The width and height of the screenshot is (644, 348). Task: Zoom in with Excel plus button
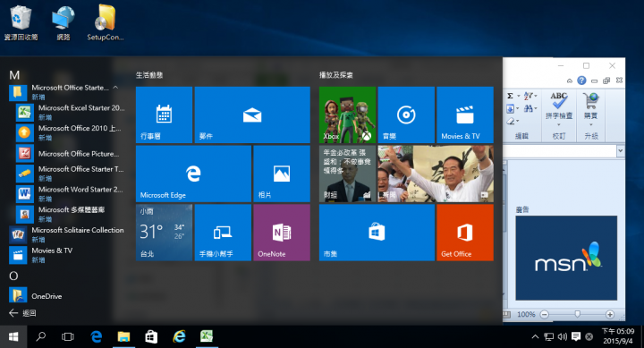tap(610, 314)
